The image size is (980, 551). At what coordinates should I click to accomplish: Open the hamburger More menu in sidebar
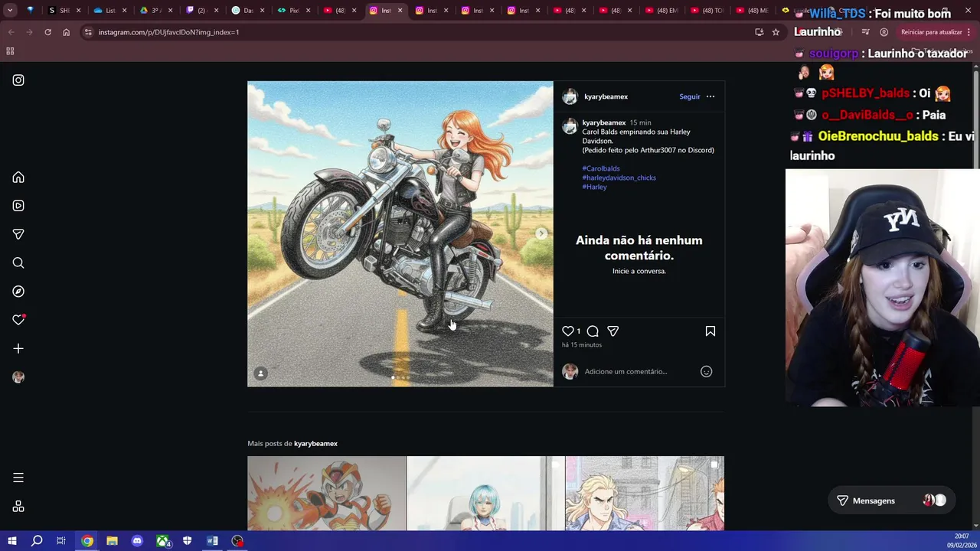click(x=18, y=478)
